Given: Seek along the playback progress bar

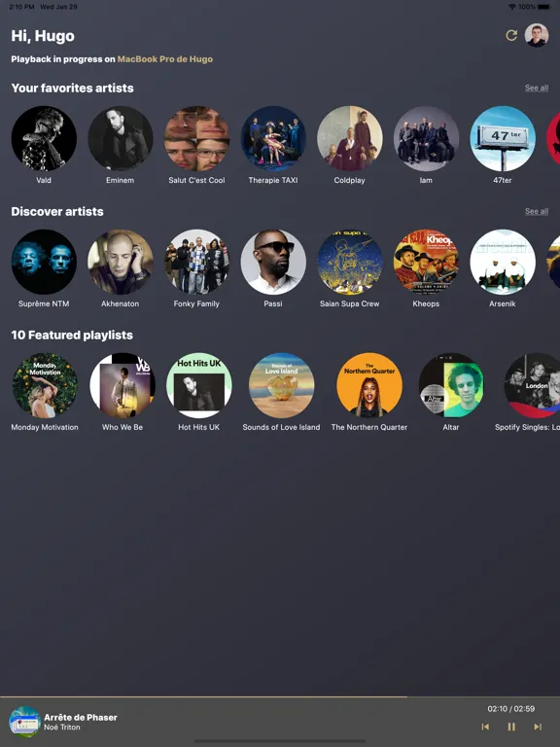Looking at the screenshot, I should (280, 697).
